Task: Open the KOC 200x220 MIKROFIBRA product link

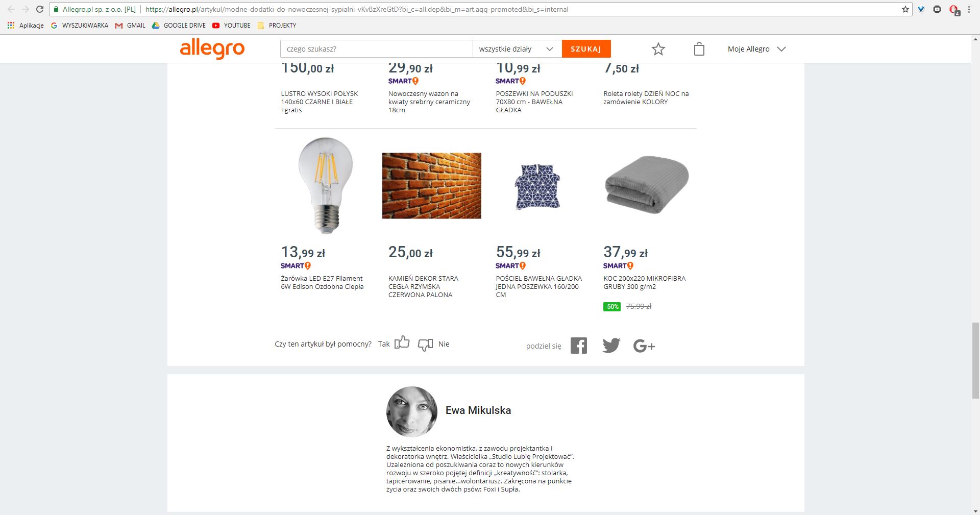Action: tap(644, 282)
